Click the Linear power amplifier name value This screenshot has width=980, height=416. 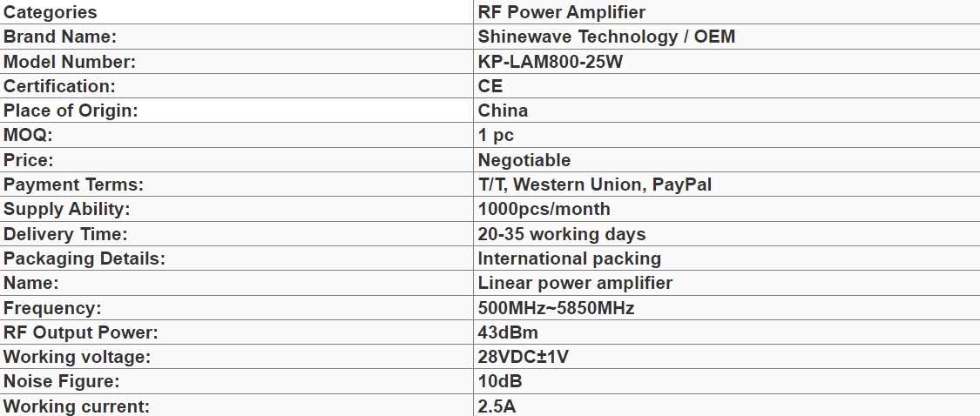[x=575, y=283]
